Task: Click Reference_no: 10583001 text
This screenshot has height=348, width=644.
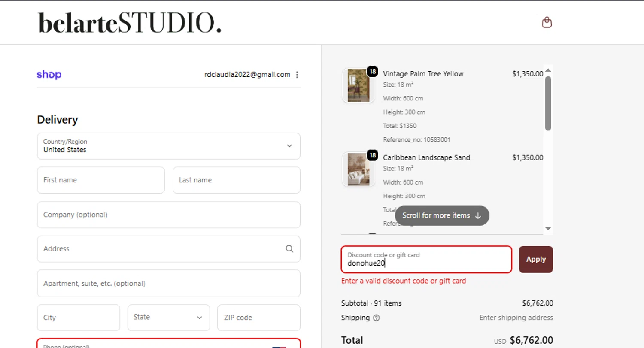Action: [416, 140]
